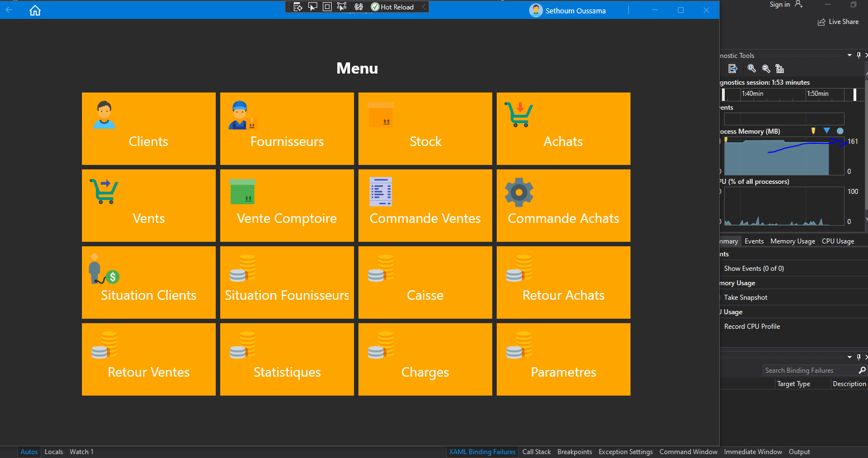Switch to the Memory Usage tab
The height and width of the screenshot is (458, 868).
point(792,241)
